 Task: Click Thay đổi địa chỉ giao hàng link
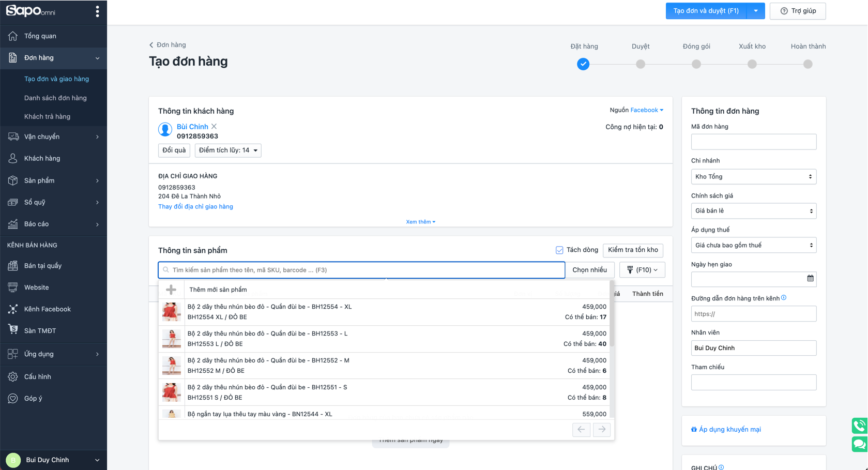click(x=195, y=206)
